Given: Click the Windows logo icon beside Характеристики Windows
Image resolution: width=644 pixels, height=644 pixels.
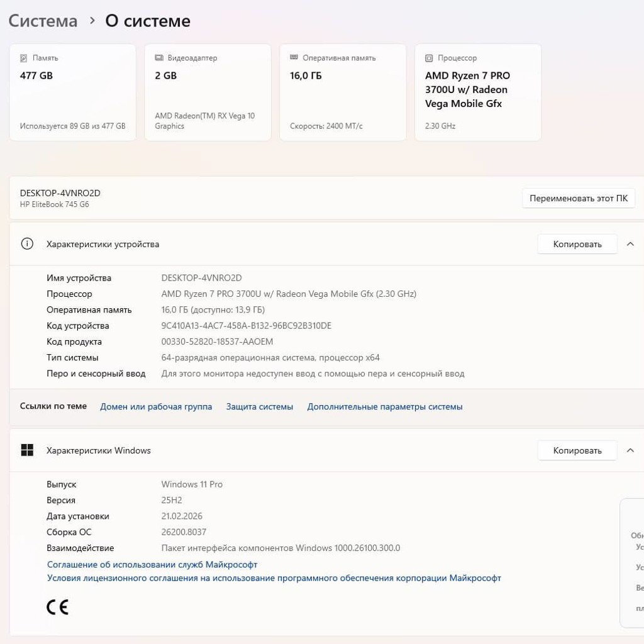Looking at the screenshot, I should [x=27, y=450].
